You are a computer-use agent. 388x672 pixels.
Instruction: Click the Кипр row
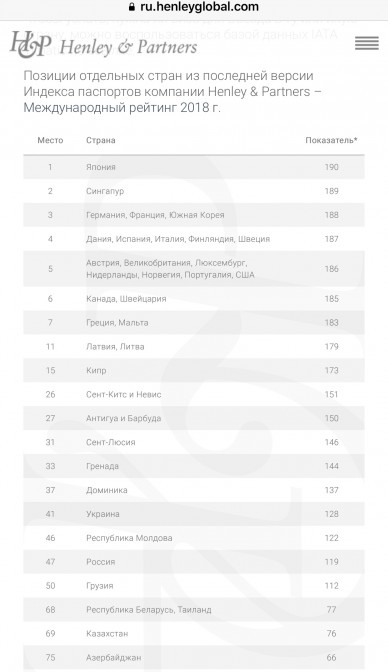click(x=194, y=371)
